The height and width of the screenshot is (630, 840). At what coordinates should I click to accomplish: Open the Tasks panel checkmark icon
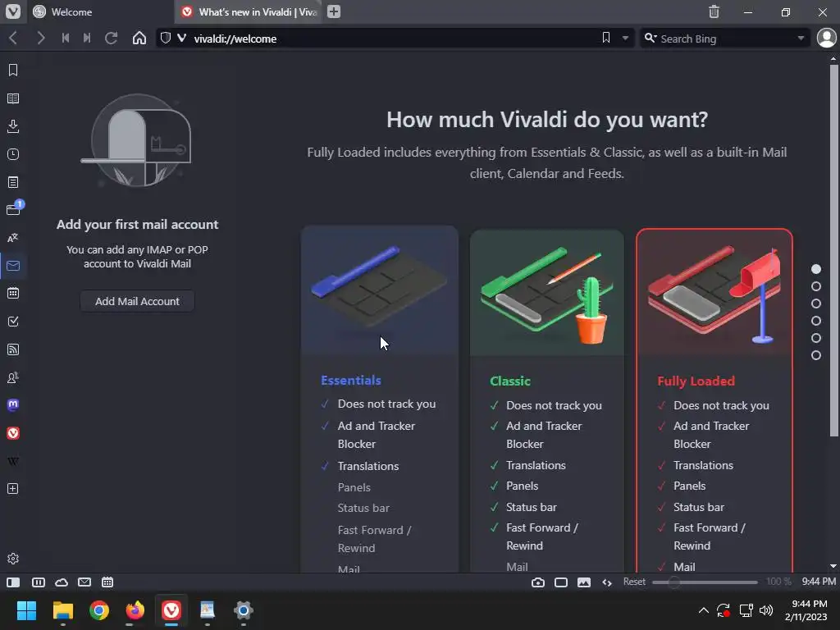13,322
